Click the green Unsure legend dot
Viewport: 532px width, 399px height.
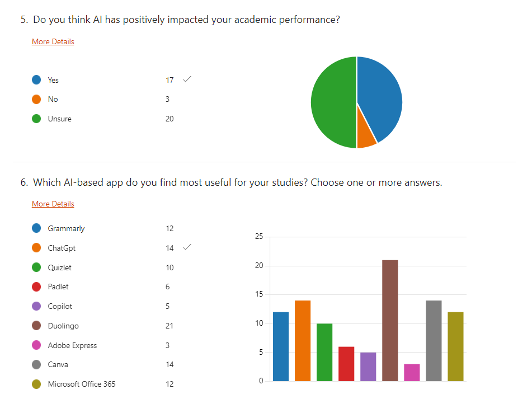(36, 119)
